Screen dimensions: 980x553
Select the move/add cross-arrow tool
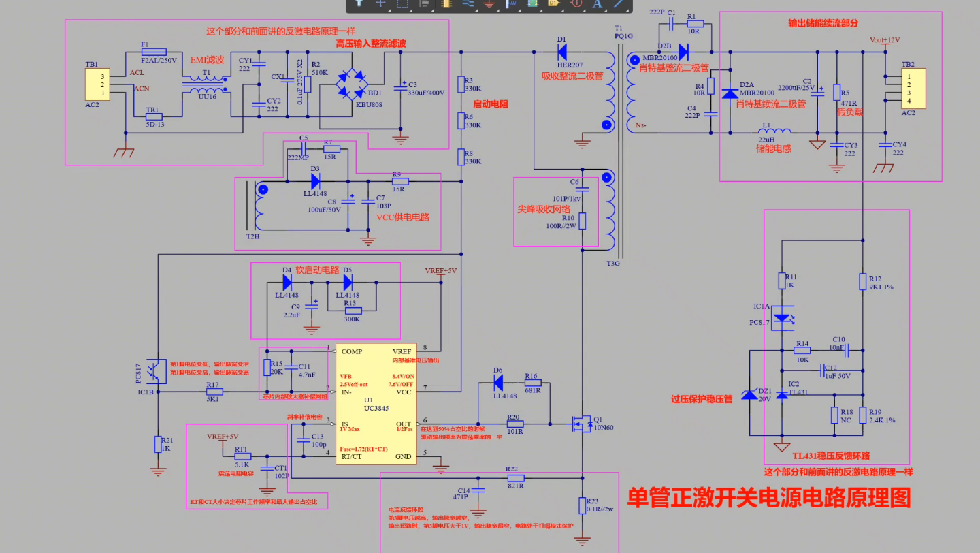pos(380,3)
